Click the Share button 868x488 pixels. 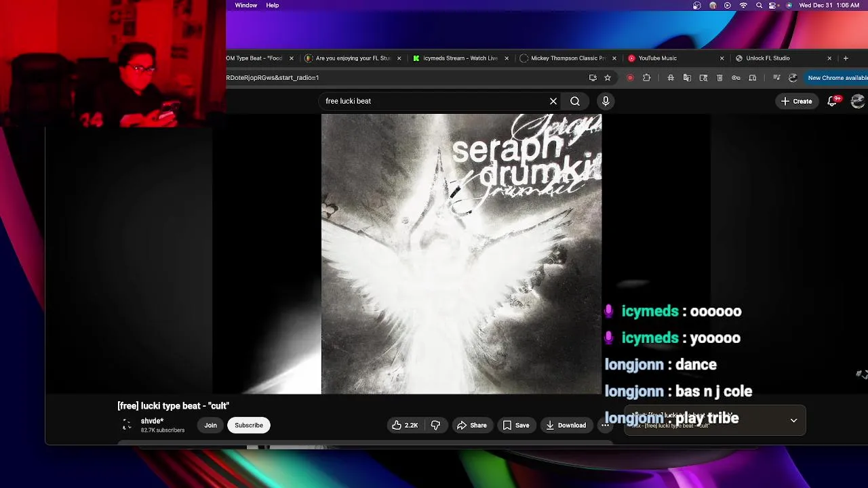pyautogui.click(x=471, y=425)
